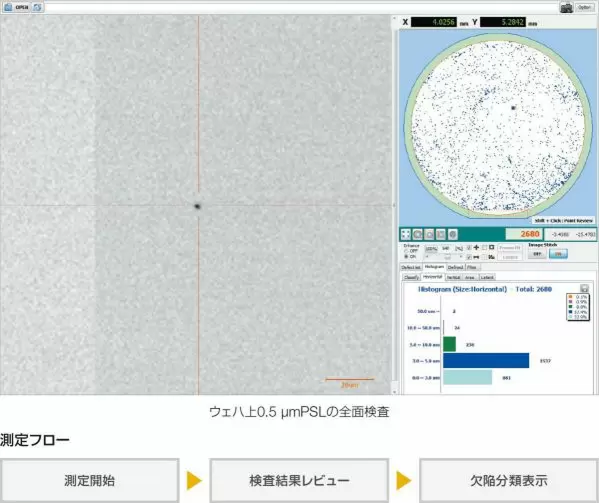Click the green legend swatch

click(570, 307)
